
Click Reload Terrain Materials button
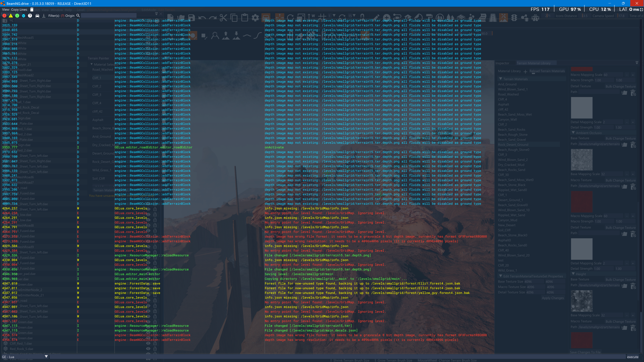tap(547, 71)
